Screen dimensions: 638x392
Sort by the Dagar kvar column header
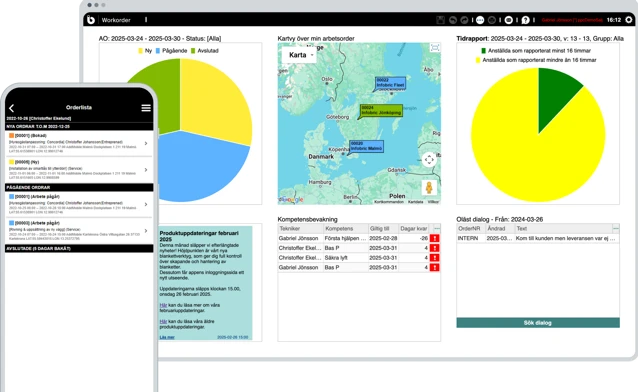pyautogui.click(x=415, y=228)
